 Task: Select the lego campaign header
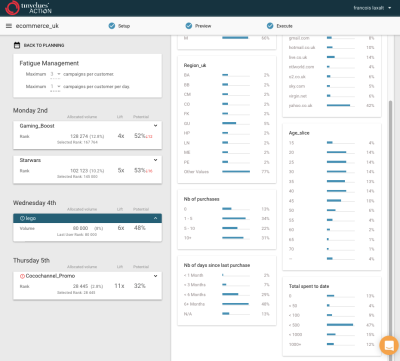[x=87, y=218]
